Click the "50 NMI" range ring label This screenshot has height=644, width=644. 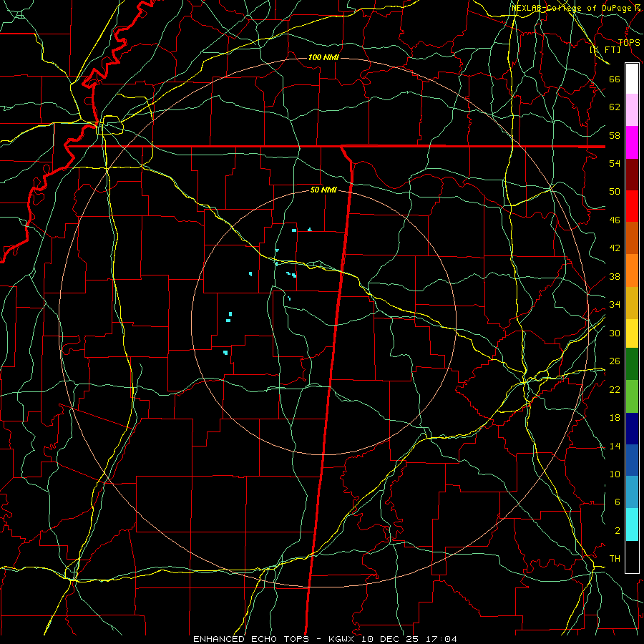[x=323, y=190]
